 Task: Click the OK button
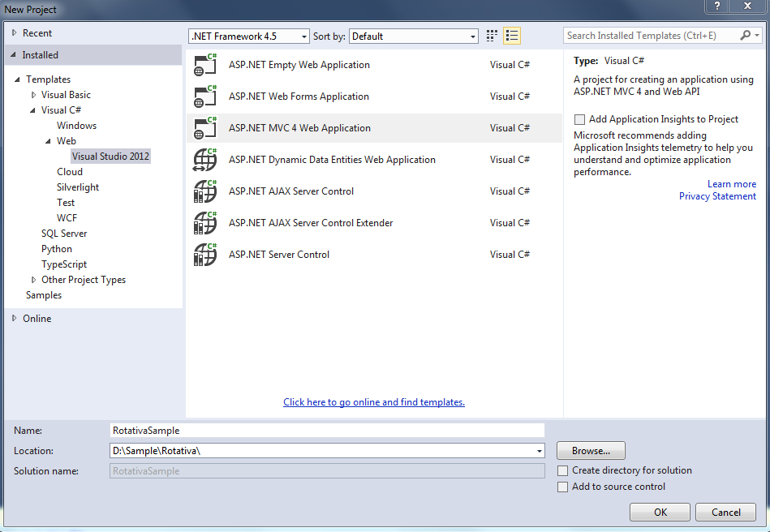[660, 513]
